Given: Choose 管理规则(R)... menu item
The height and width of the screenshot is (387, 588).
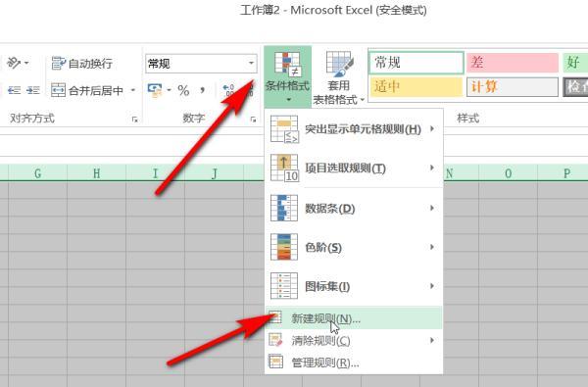Looking at the screenshot, I should tap(354, 363).
